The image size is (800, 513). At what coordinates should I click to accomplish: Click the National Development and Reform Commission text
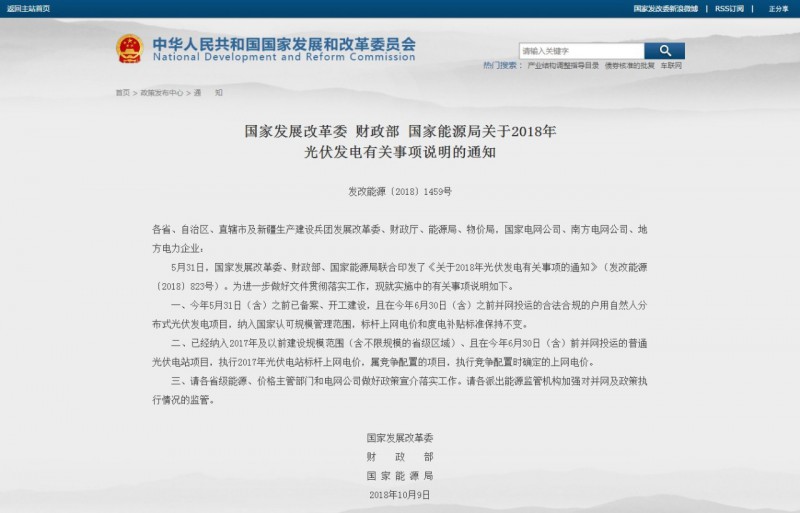pyautogui.click(x=283, y=58)
